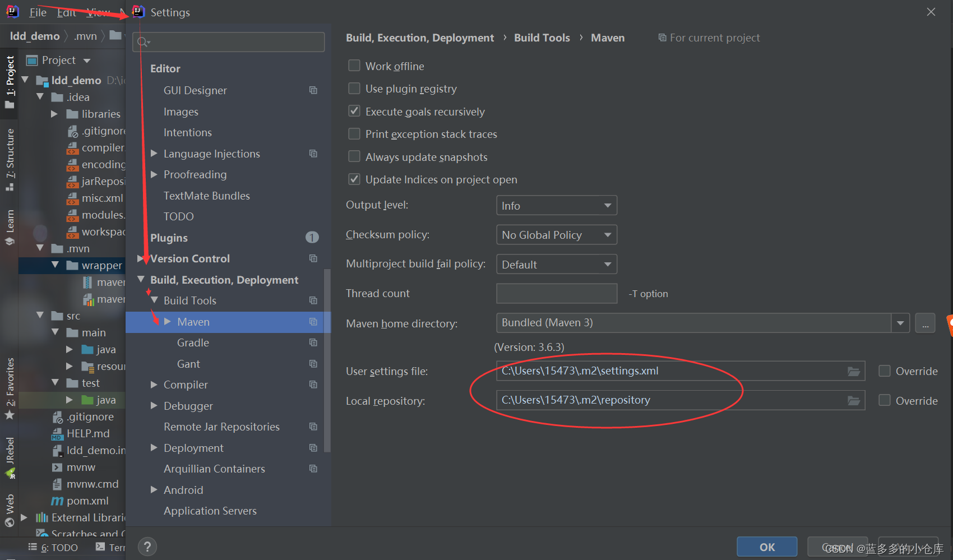Expand the Compiler settings node
Screen dimensions: 953x560
click(154, 385)
